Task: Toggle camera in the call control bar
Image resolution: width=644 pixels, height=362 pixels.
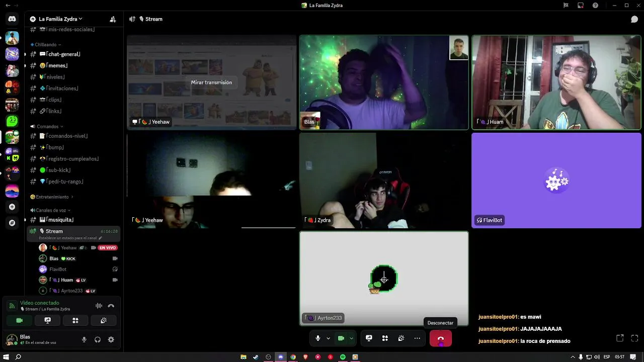Action: coord(341,338)
